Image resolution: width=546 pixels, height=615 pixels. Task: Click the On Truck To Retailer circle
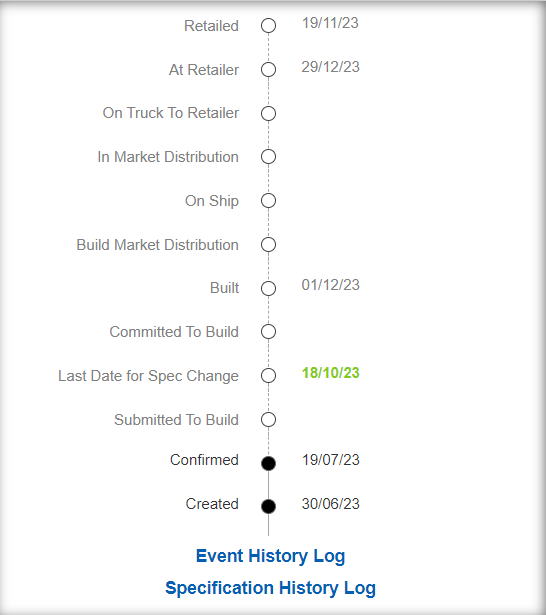pos(268,113)
